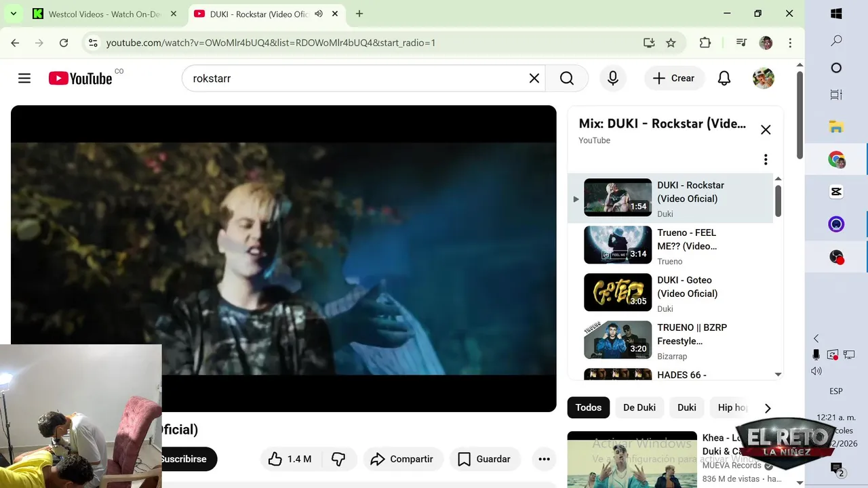Open the Windows notification center icon

click(x=837, y=469)
